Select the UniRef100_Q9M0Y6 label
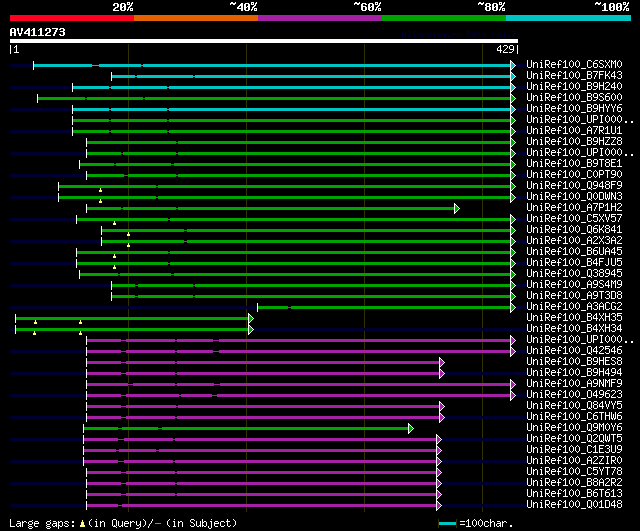 point(574,428)
